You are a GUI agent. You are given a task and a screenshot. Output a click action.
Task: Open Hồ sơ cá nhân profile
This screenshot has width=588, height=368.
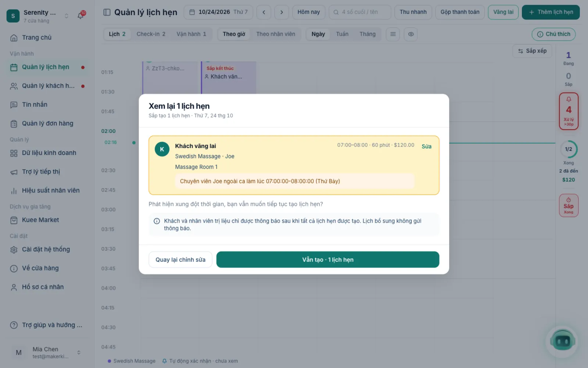pos(47,287)
